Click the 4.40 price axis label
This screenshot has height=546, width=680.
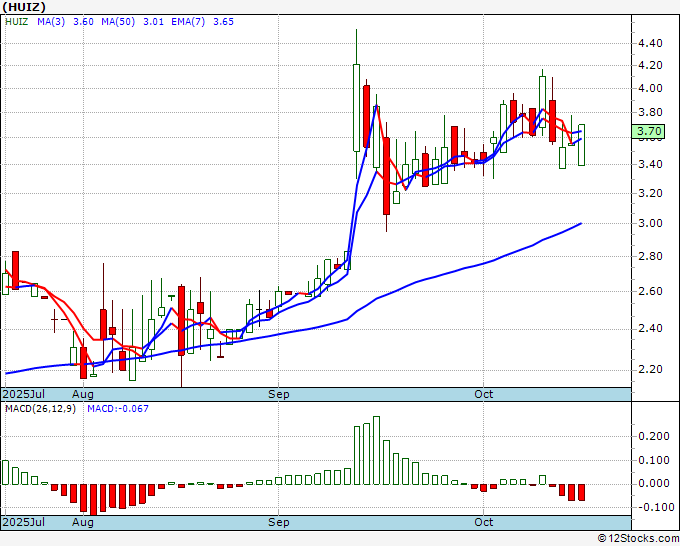tap(650, 43)
